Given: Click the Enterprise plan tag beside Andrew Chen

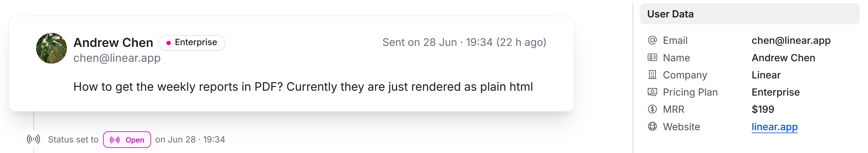Looking at the screenshot, I should click(x=192, y=43).
